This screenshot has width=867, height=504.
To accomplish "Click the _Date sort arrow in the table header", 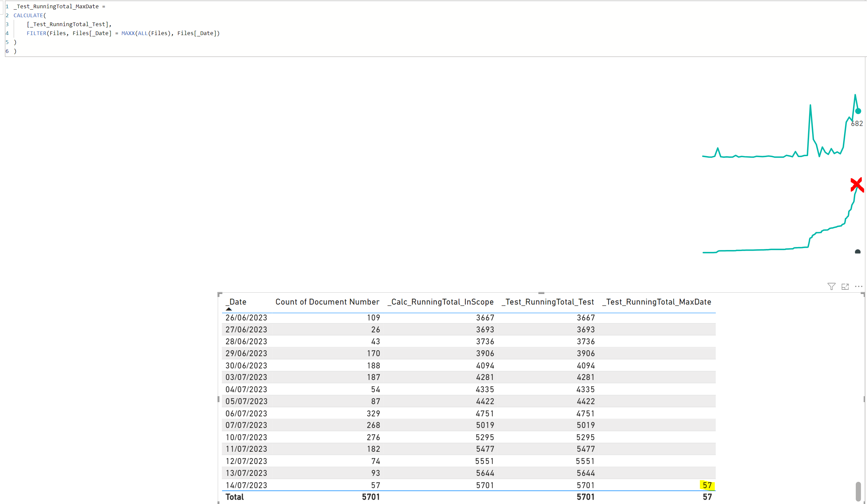I will click(229, 309).
